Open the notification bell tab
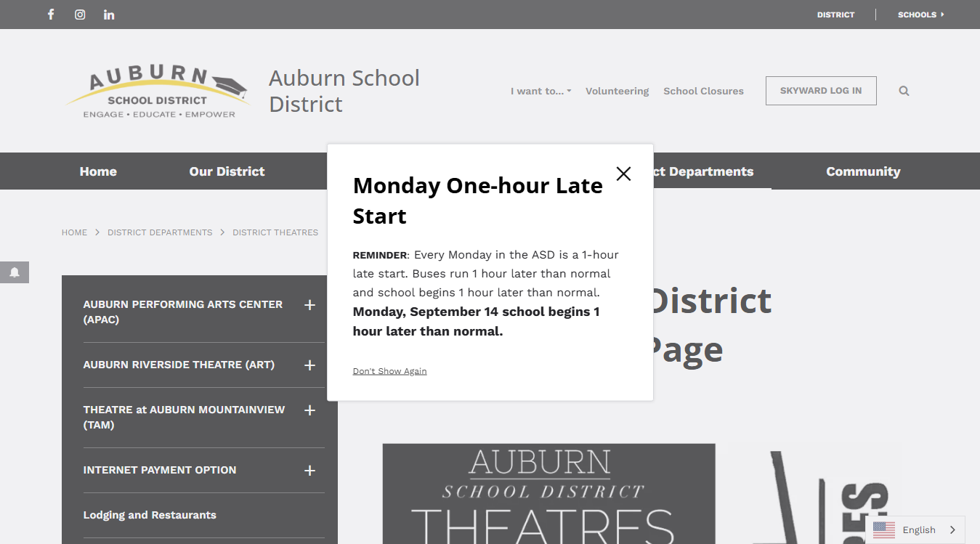This screenshot has height=544, width=980. (x=15, y=272)
